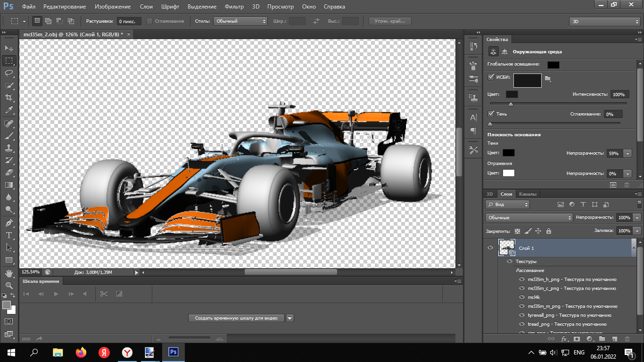Select the Pen tool
The height and width of the screenshot is (362, 644).
coord(9,222)
